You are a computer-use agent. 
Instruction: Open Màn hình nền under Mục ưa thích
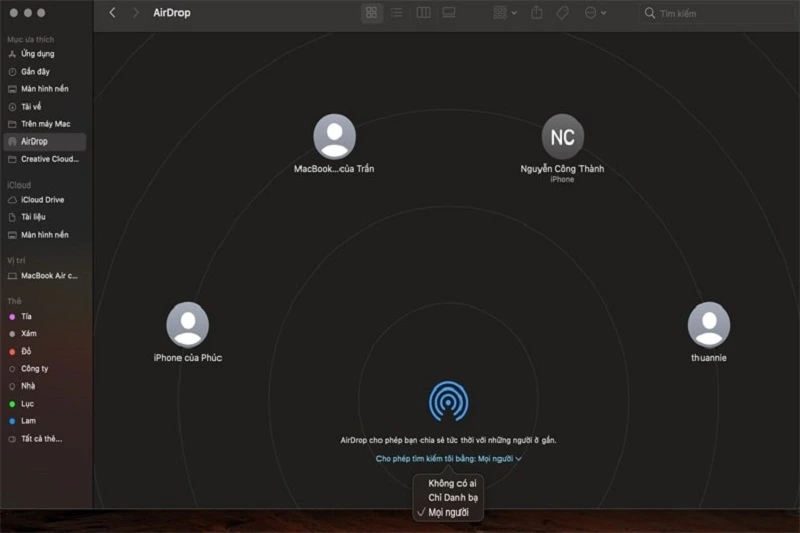(x=44, y=89)
